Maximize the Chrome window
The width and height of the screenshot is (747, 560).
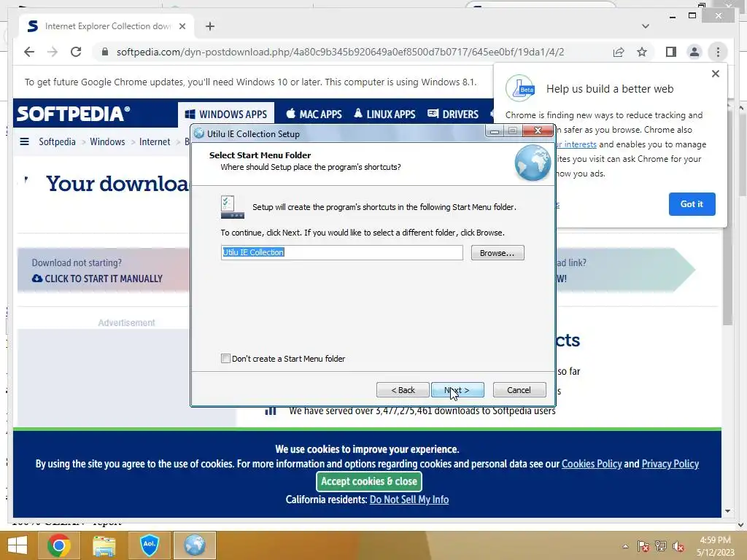pos(692,16)
